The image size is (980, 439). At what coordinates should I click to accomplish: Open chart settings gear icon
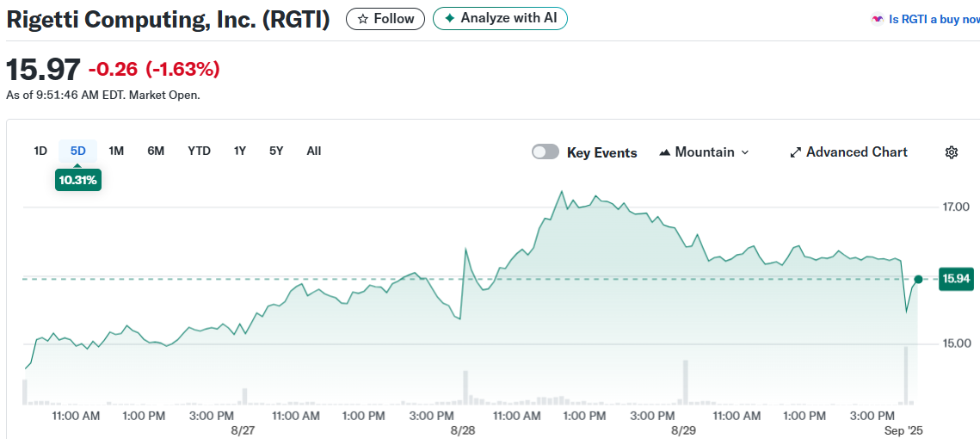tap(952, 152)
